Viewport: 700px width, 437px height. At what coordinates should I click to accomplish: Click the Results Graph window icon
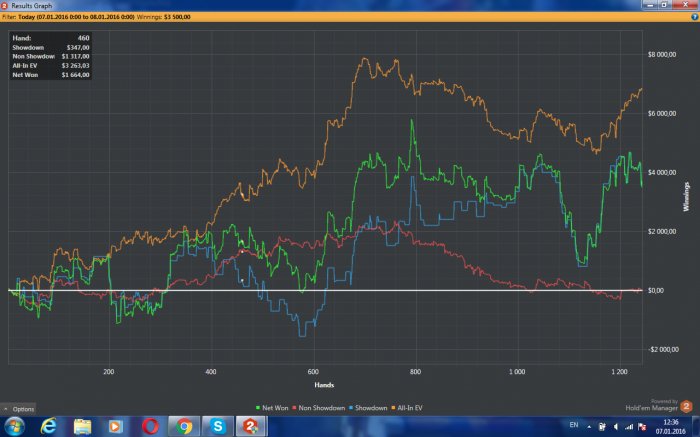click(4, 5)
